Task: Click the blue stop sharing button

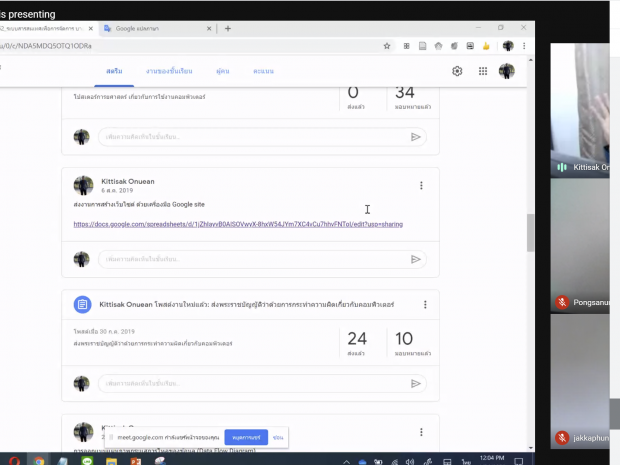Action: tap(245, 437)
